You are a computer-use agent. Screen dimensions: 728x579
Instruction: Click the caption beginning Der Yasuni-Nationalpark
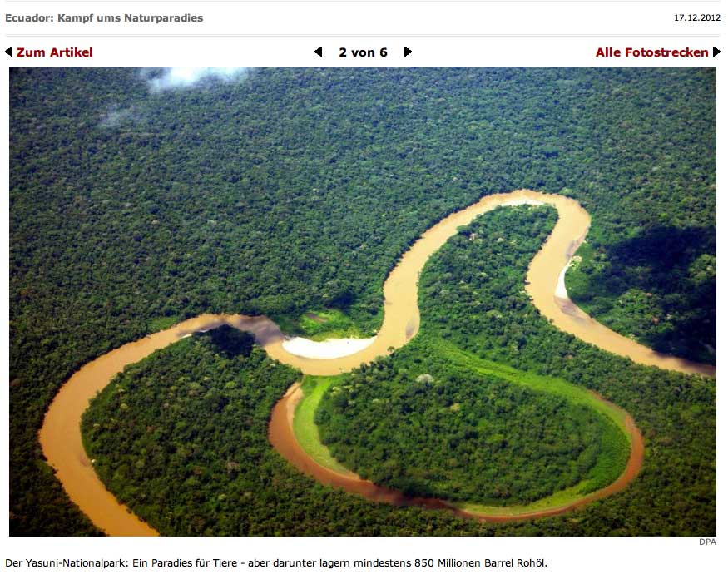[276, 562]
